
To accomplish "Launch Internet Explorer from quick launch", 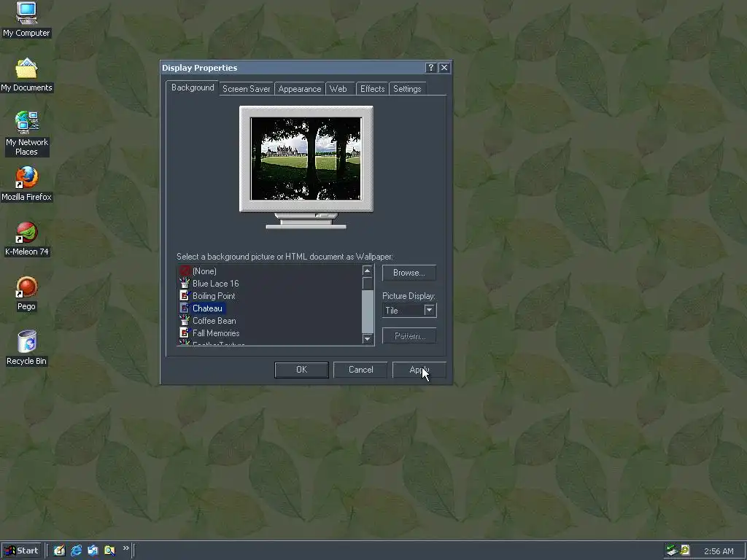I will (76, 551).
